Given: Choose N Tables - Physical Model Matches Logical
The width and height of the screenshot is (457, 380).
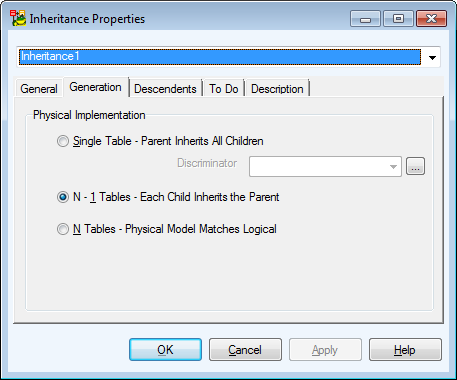Looking at the screenshot, I should (167, 229).
